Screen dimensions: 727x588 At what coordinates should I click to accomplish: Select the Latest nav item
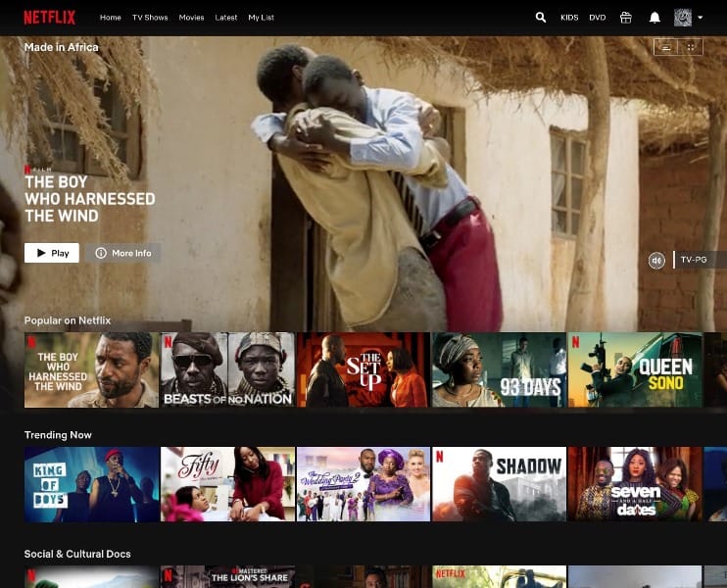(x=225, y=18)
